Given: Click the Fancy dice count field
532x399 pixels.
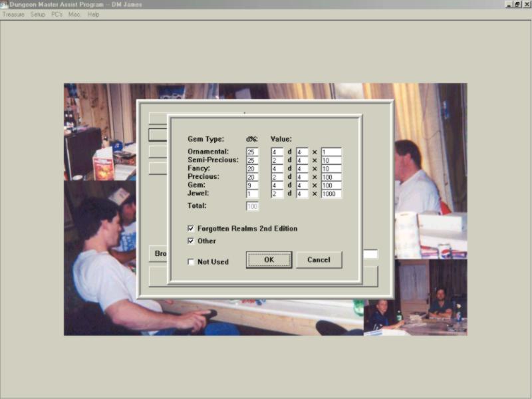Looking at the screenshot, I should click(x=277, y=169).
